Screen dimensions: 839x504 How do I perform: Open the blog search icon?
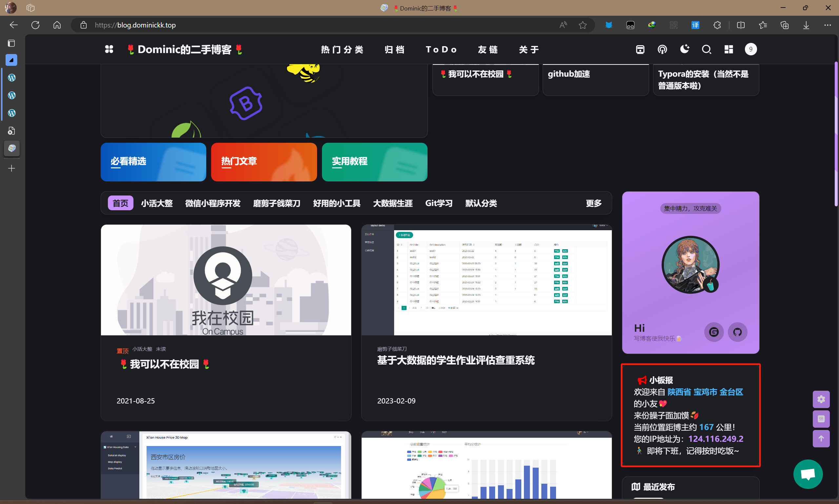pyautogui.click(x=707, y=49)
